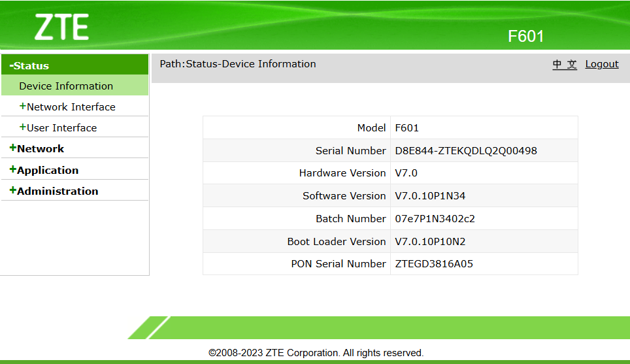Click the plus icon beside Application
Viewport: 630px width, 364px height.
(13, 169)
